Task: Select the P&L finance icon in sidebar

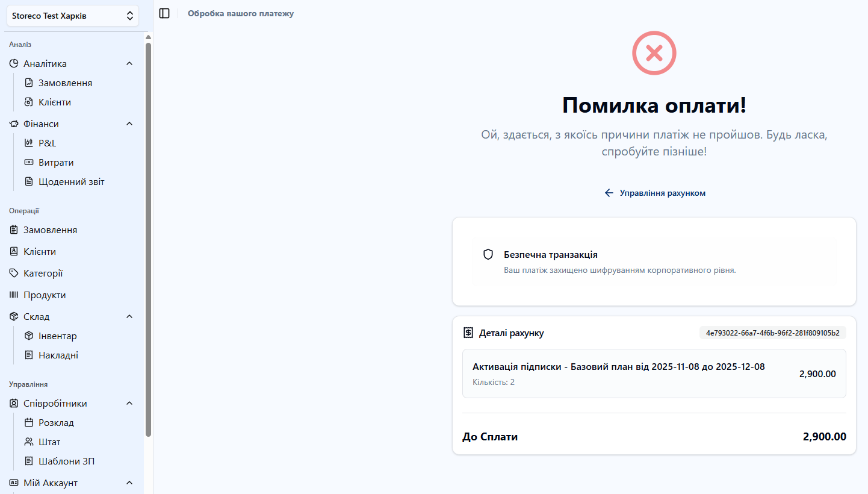Action: 29,143
